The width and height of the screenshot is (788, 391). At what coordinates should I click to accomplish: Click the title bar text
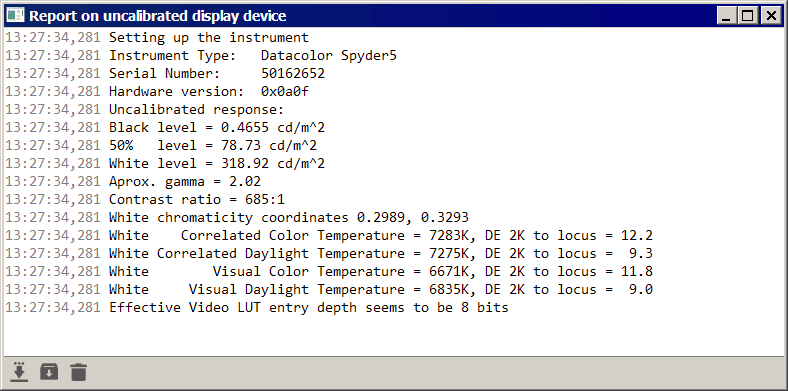click(157, 16)
